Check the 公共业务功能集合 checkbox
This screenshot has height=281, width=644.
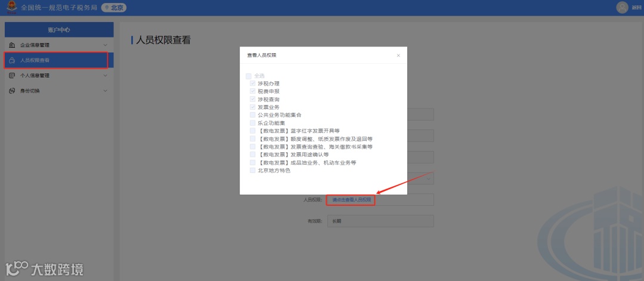pyautogui.click(x=253, y=115)
